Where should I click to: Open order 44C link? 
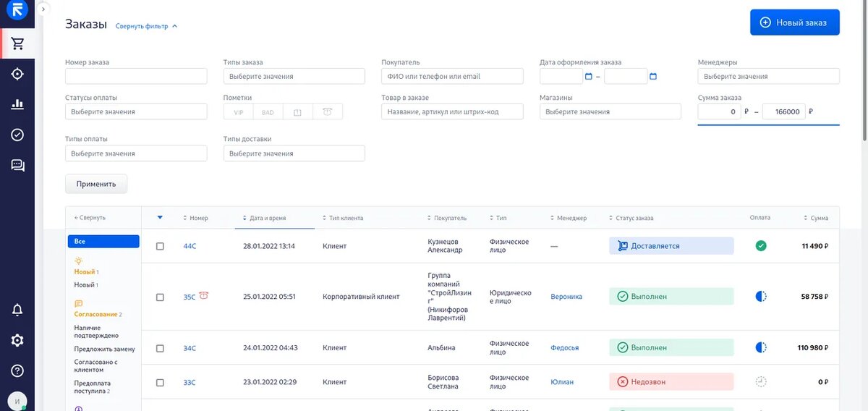[x=190, y=246]
